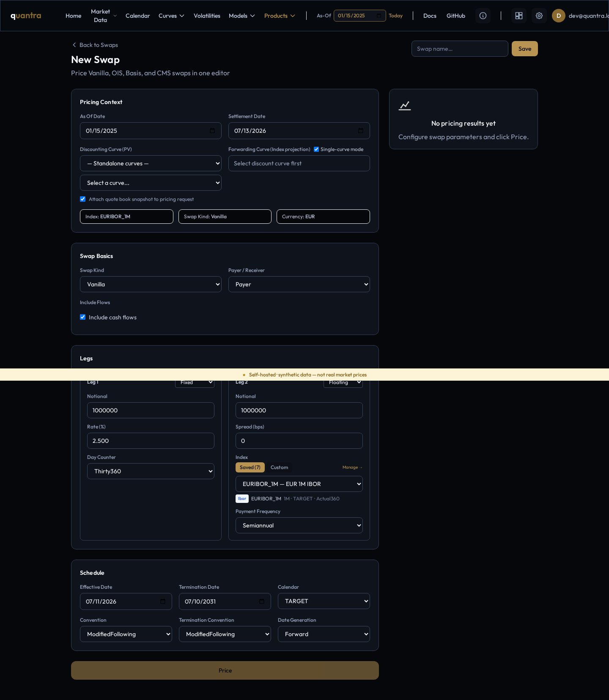
Task: Open the Payer / Receiver dropdown
Action: (x=299, y=284)
